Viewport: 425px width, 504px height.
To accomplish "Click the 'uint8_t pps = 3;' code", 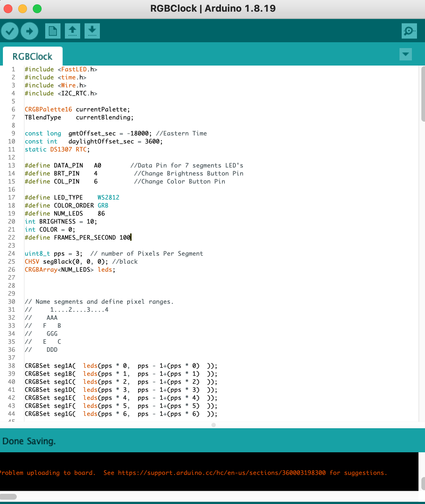I will pyautogui.click(x=54, y=253).
